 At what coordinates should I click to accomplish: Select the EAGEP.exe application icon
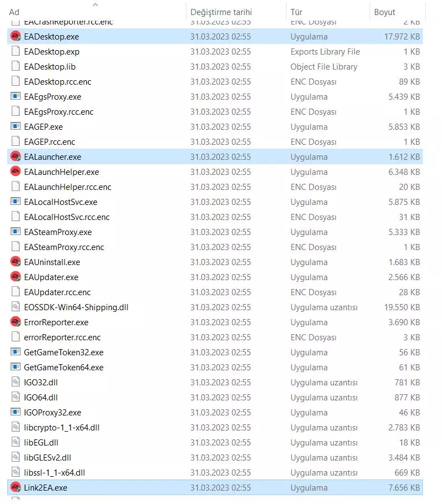(x=16, y=126)
